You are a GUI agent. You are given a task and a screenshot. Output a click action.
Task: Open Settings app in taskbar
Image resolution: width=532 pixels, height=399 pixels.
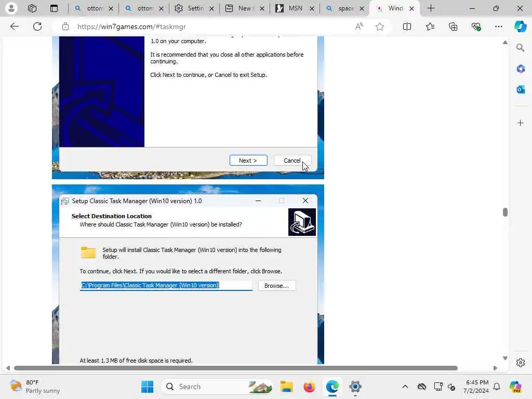pos(355,387)
